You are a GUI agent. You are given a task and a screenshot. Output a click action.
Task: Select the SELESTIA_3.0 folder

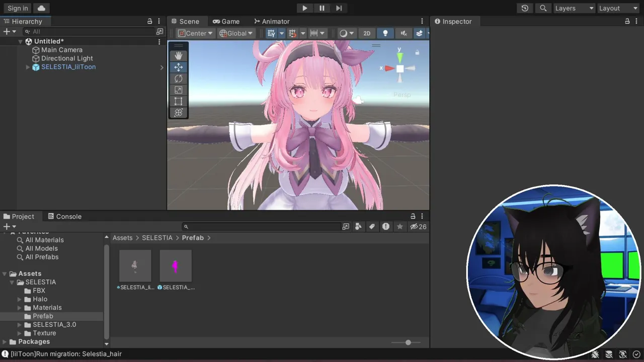point(54,325)
